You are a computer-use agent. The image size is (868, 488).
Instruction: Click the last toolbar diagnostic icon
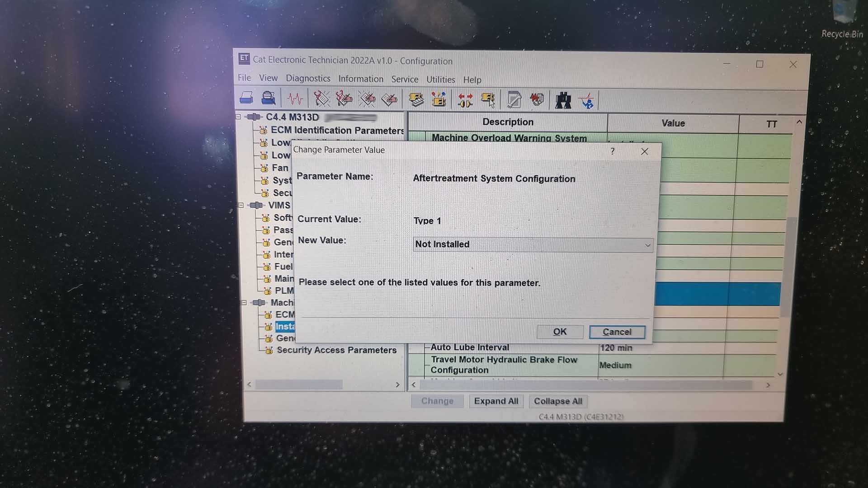tap(587, 101)
